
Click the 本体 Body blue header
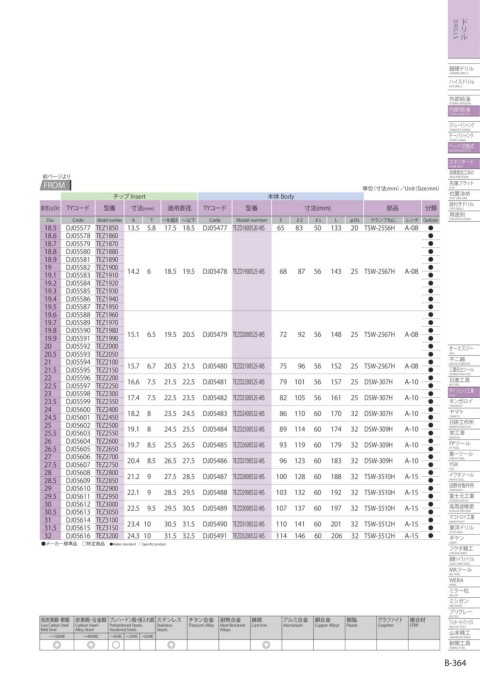(x=281, y=196)
